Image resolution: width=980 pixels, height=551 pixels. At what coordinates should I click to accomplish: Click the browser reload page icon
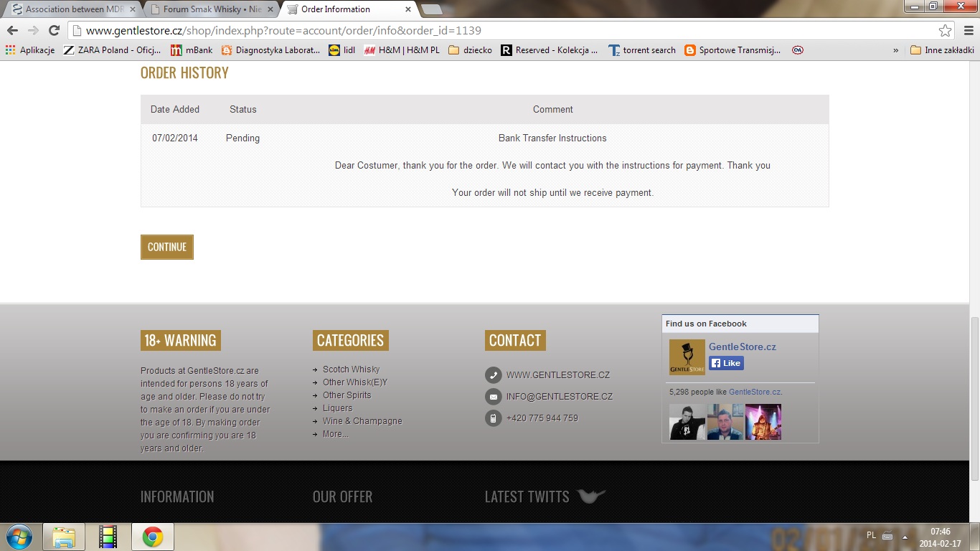[x=54, y=31]
